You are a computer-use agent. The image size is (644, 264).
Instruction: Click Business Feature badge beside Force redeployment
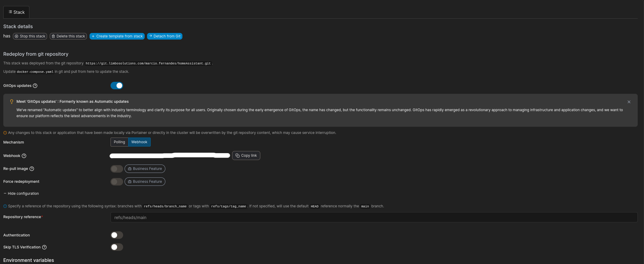(x=145, y=182)
